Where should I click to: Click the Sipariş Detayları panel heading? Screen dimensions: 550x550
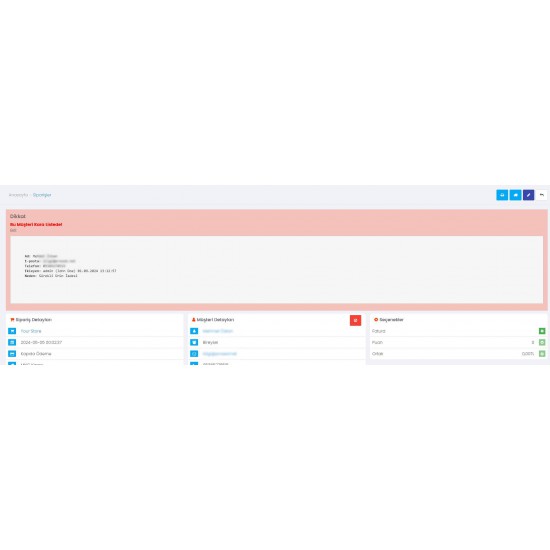click(34, 320)
